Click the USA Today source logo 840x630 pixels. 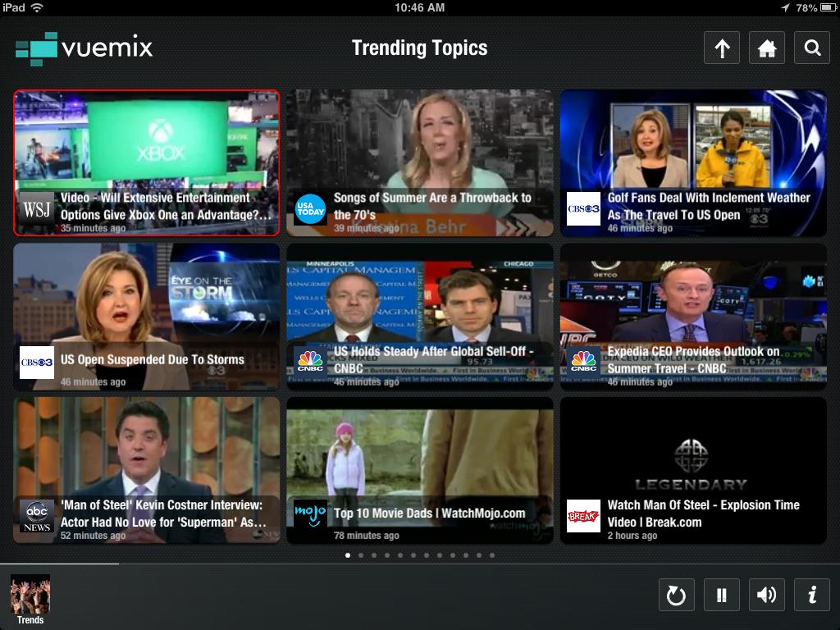pos(311,209)
